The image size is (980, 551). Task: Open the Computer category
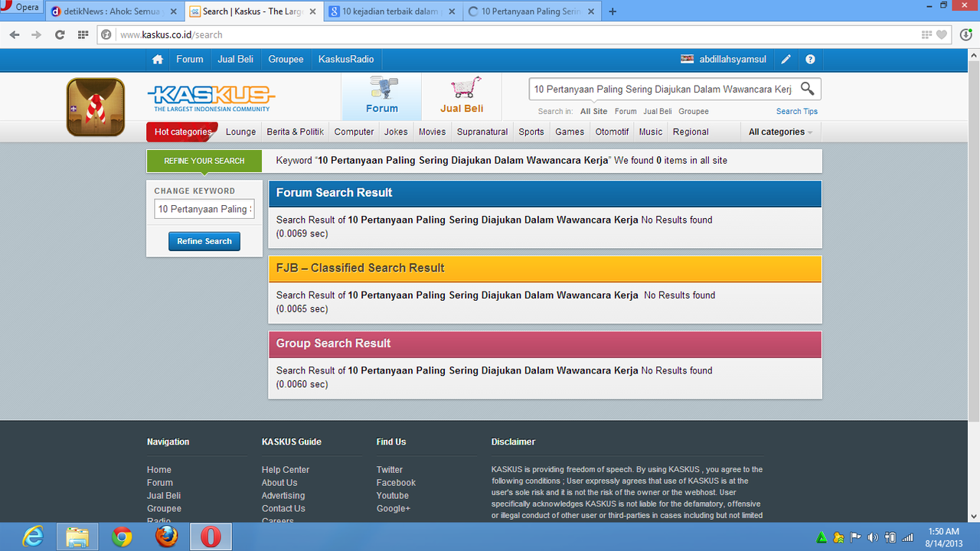354,132
